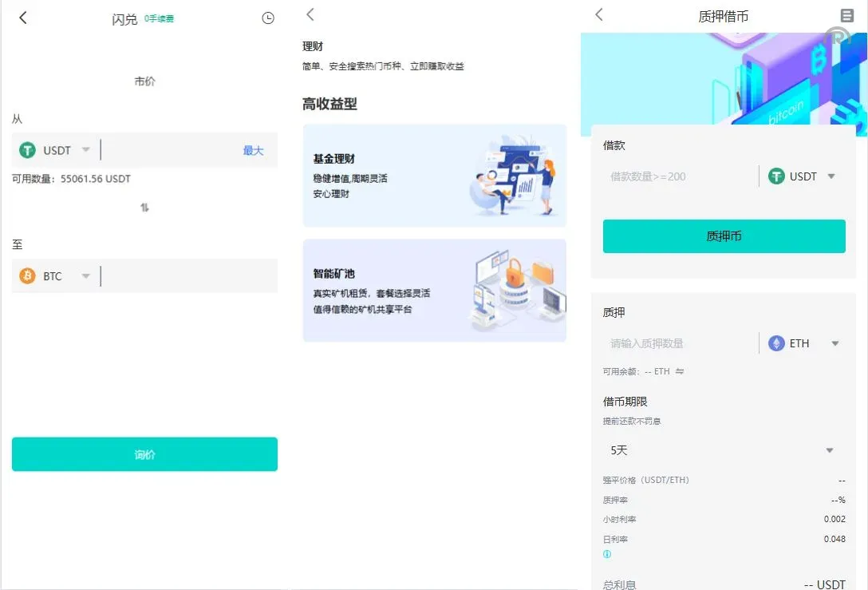868x590 pixels.
Task: Click the 最大 max amount link
Action: (x=253, y=150)
